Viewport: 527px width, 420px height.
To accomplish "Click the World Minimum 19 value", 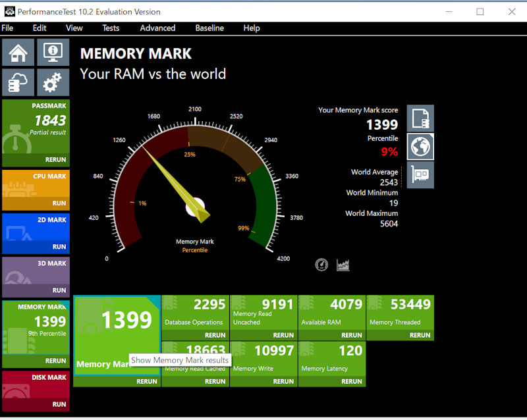I will 393,203.
